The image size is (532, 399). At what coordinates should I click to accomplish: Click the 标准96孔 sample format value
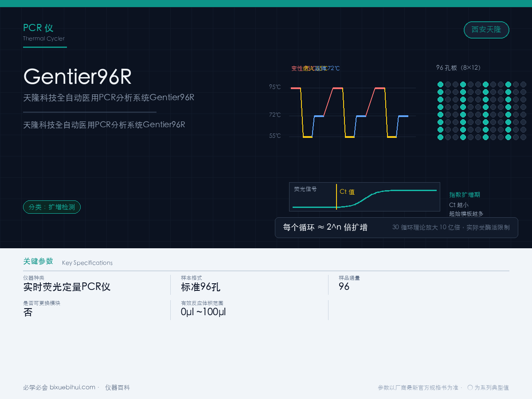pyautogui.click(x=201, y=287)
